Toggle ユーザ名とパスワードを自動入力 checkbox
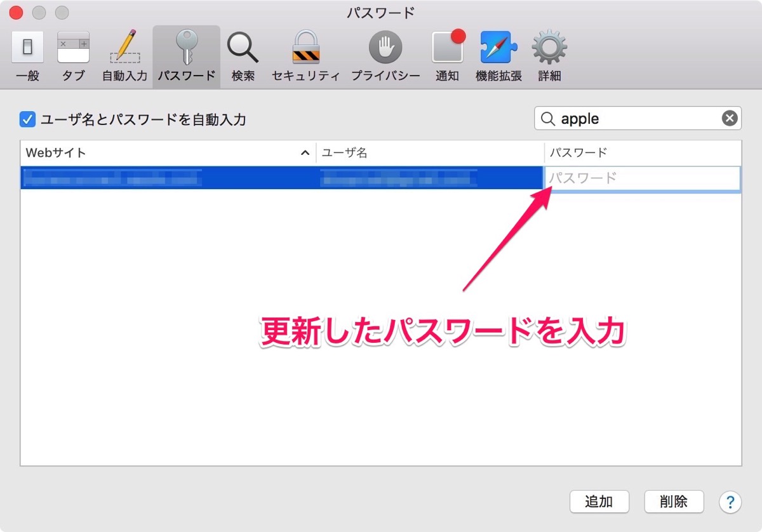The width and height of the screenshot is (762, 532). (27, 119)
